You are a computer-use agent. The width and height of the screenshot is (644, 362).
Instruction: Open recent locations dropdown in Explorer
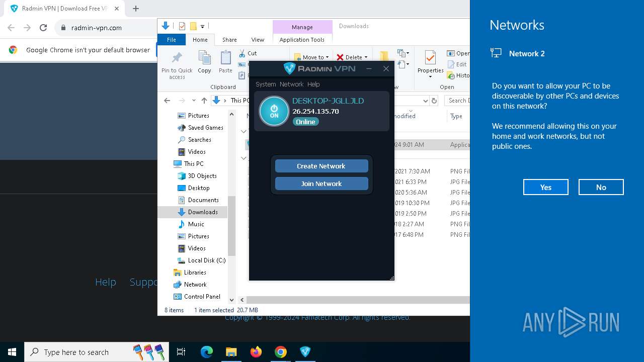[x=194, y=101]
